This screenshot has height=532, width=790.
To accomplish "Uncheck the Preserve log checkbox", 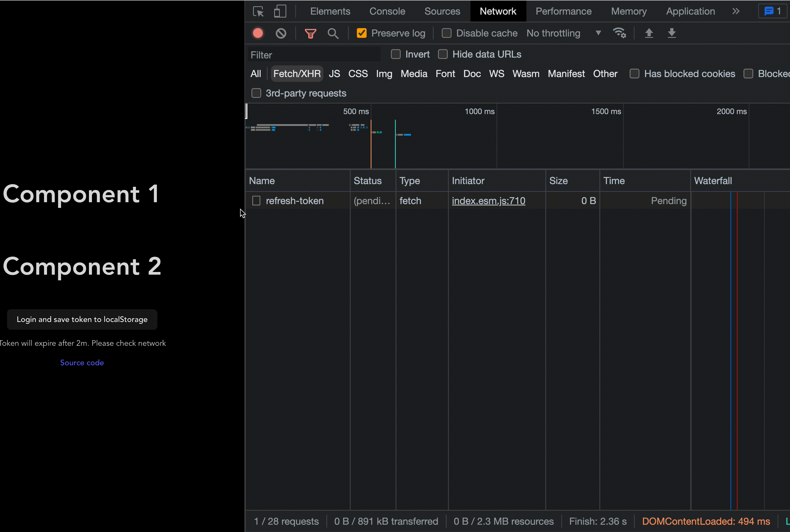I will point(362,33).
